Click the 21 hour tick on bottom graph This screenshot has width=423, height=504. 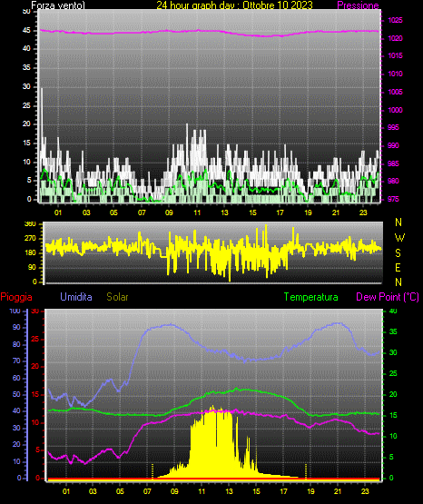click(x=338, y=491)
